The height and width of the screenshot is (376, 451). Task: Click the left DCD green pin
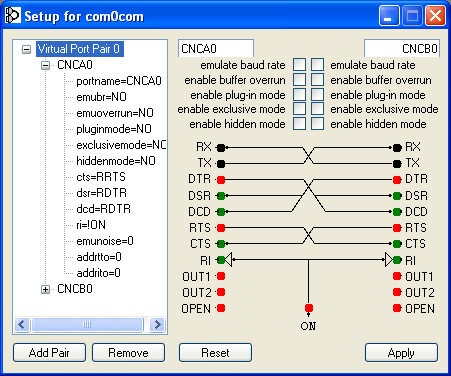click(221, 212)
